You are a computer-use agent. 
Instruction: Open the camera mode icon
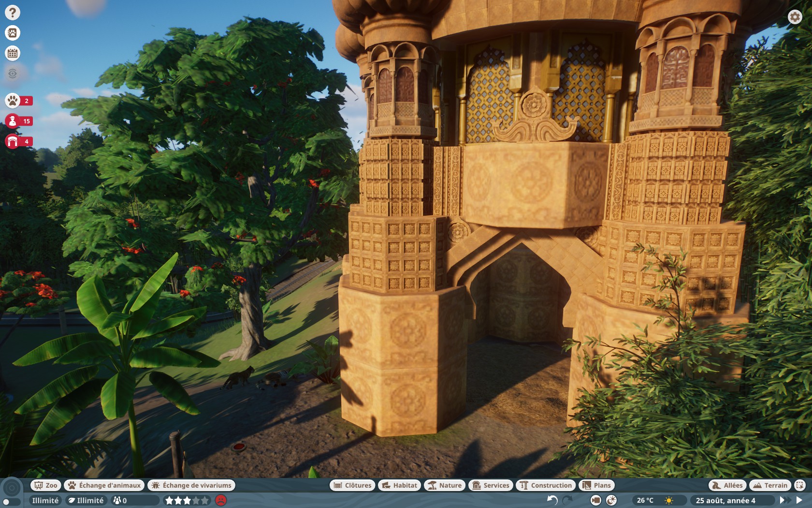(596, 500)
